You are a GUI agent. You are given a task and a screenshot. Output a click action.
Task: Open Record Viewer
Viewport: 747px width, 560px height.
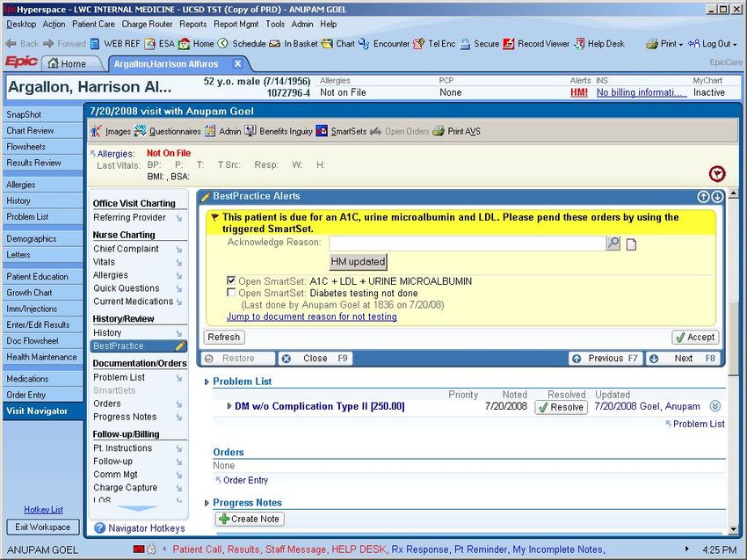point(536,44)
